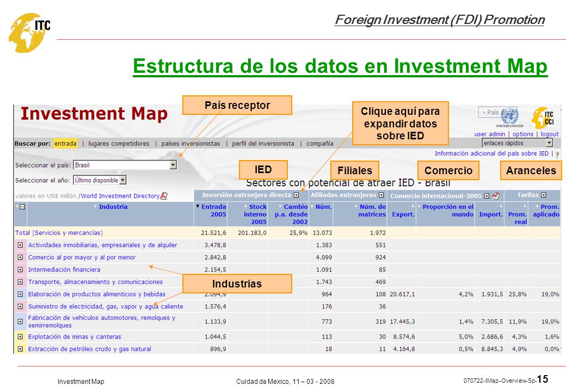The image size is (566, 392).
Task: Click the ITC CCI logo in Investment Map
Action: [544, 118]
